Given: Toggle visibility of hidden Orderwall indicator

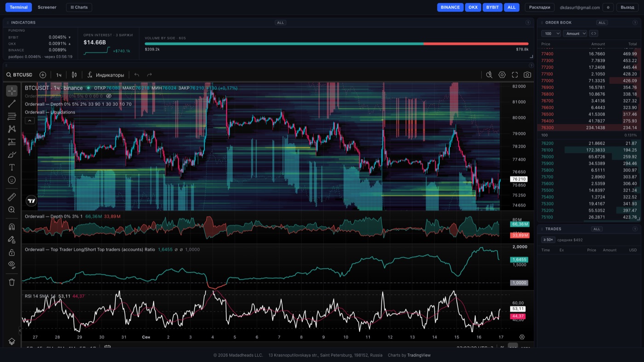Looking at the screenshot, I should [x=109, y=96].
